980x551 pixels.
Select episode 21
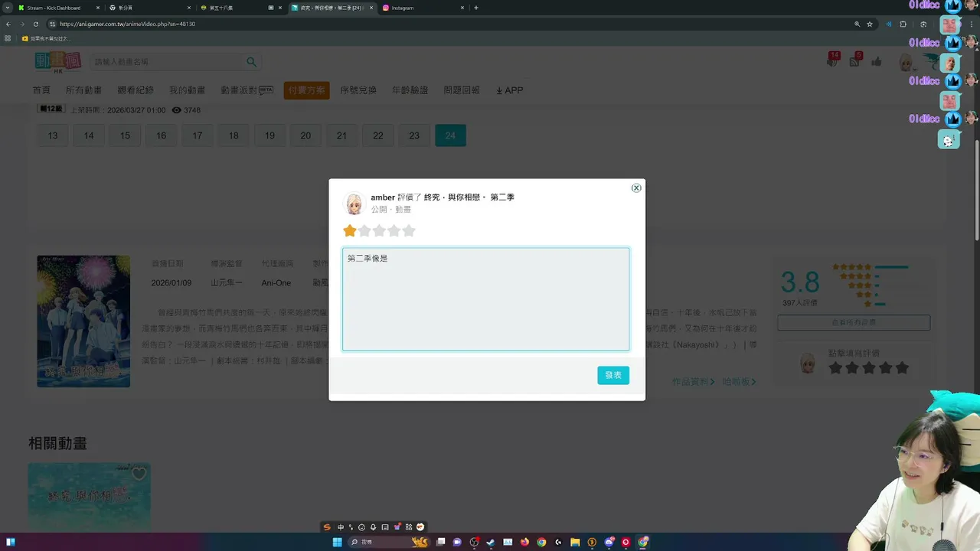341,135
